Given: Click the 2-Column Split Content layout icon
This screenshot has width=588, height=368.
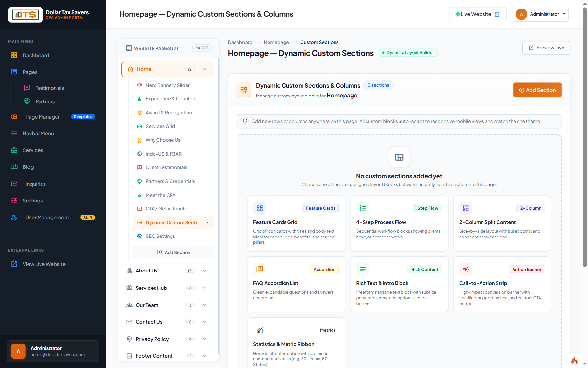Looking at the screenshot, I should 466,208.
